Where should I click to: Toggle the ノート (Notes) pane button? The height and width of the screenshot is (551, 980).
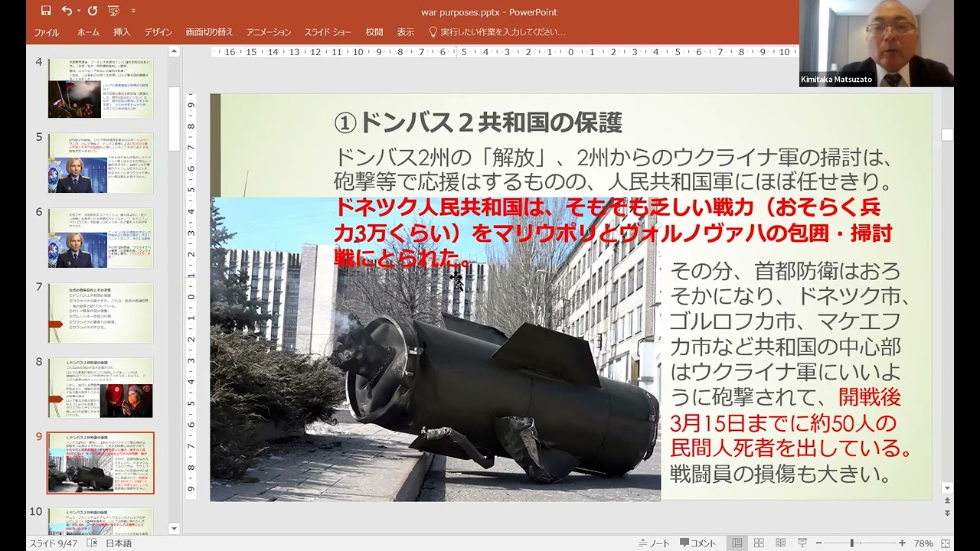pyautogui.click(x=654, y=543)
